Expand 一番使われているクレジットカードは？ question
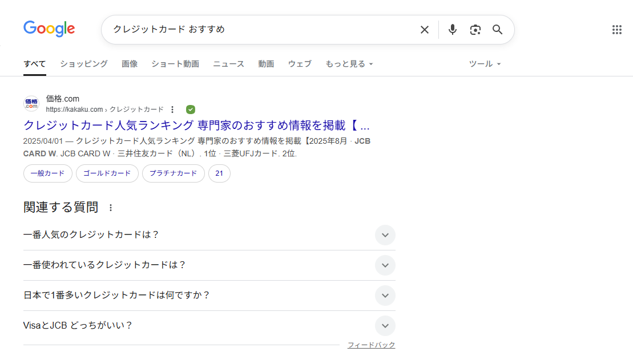633x364 pixels. pyautogui.click(x=209, y=265)
